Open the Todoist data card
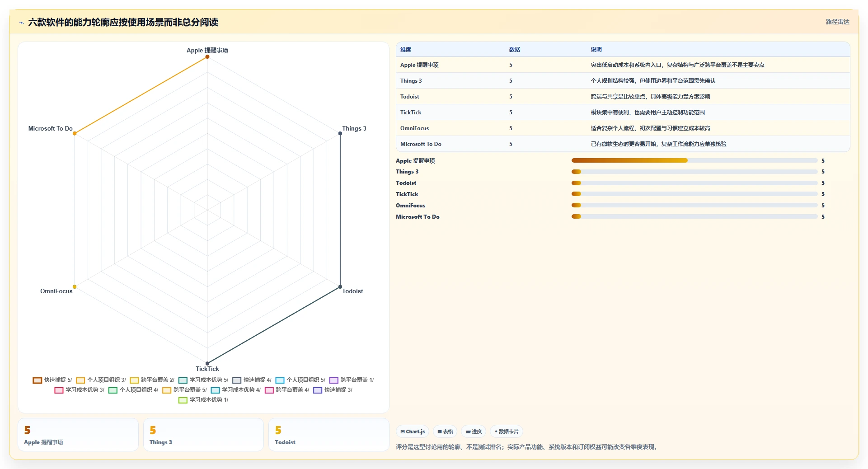The height and width of the screenshot is (469, 868). [x=329, y=435]
